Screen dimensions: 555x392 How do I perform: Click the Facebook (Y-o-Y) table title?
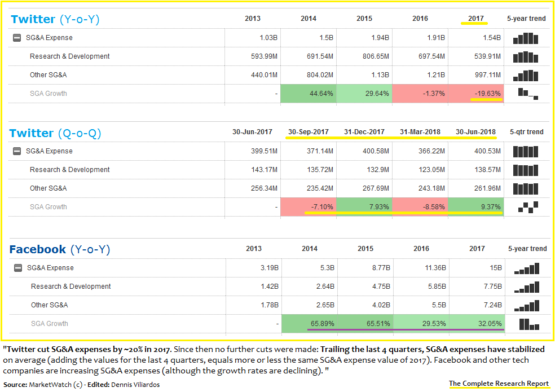(59, 250)
